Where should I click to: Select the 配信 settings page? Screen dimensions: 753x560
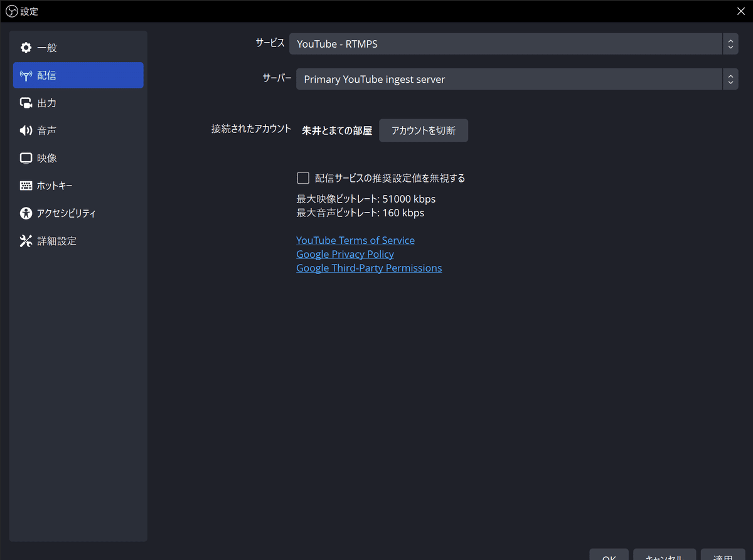(x=78, y=75)
